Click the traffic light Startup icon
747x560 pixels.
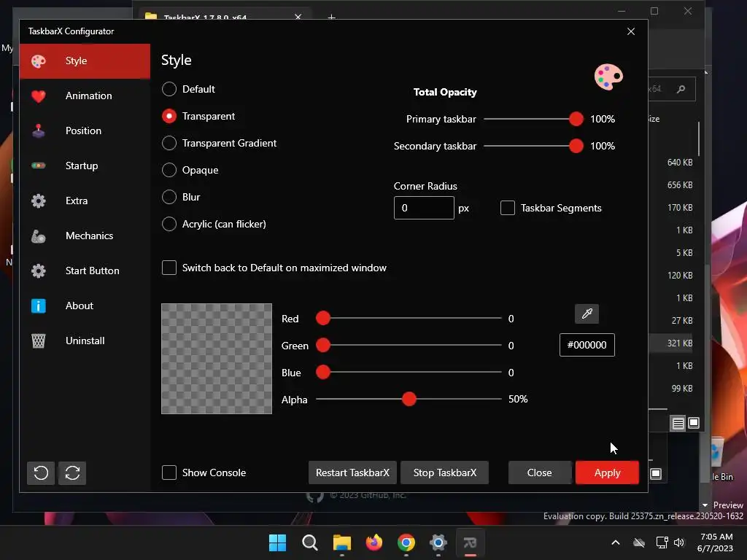[38, 166]
